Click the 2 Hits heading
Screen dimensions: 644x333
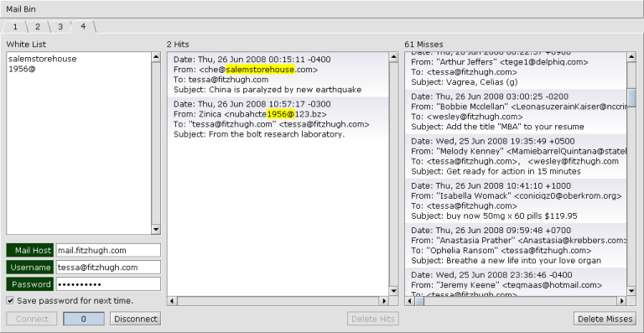[178, 44]
